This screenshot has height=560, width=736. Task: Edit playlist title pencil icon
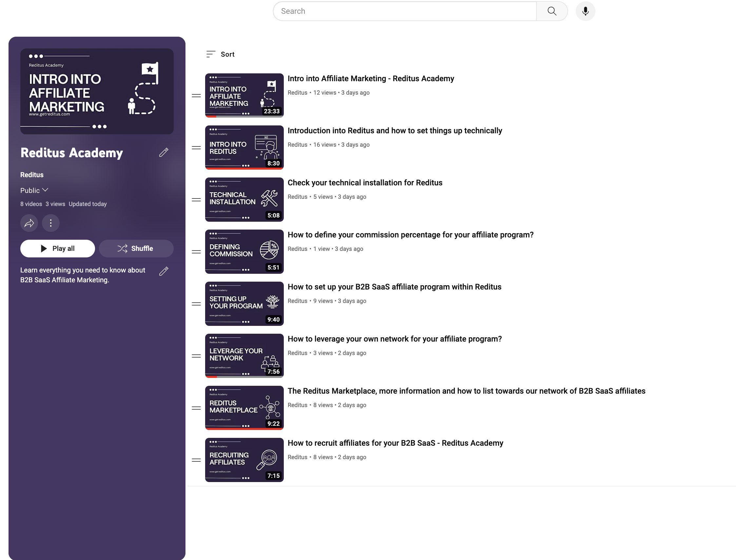click(164, 152)
